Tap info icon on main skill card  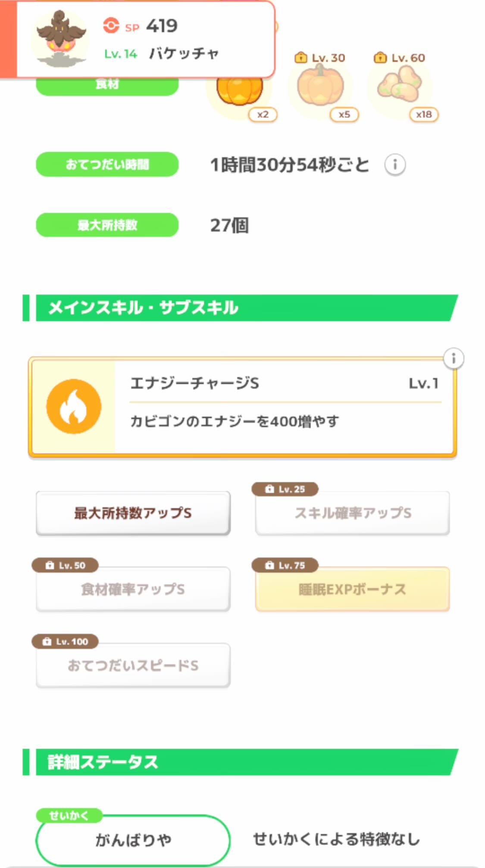click(453, 358)
